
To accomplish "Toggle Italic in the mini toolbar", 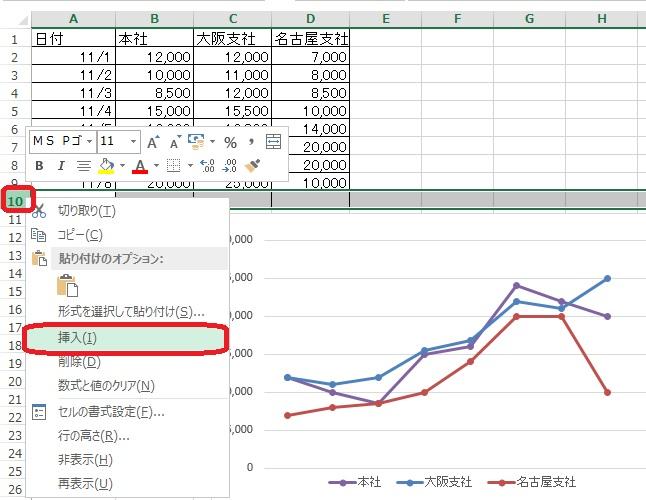I will 61,166.
